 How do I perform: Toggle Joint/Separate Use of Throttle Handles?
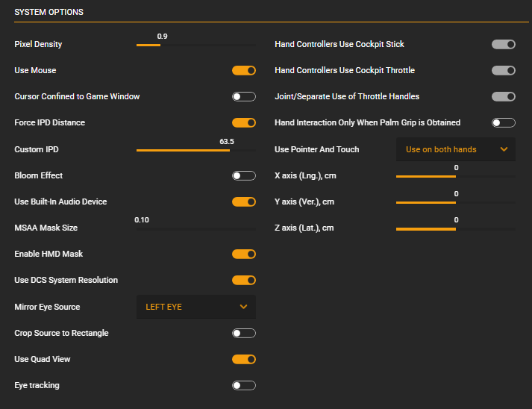click(504, 96)
